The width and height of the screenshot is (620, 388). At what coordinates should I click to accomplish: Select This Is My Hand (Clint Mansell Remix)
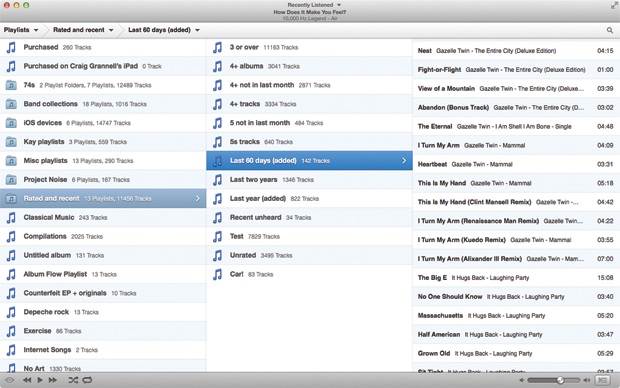516,202
